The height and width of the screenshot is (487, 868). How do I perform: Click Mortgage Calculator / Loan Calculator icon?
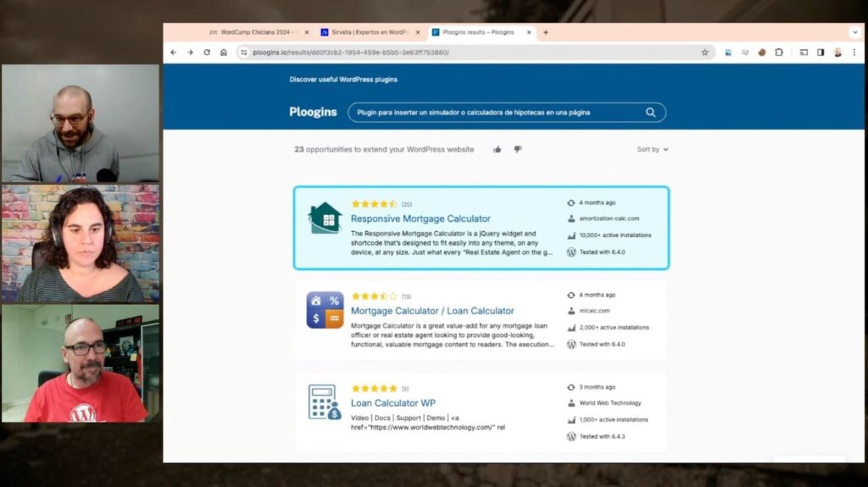click(325, 310)
